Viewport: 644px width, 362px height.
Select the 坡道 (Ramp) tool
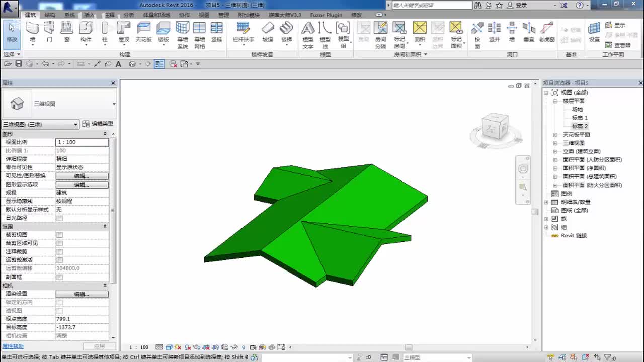(268, 32)
